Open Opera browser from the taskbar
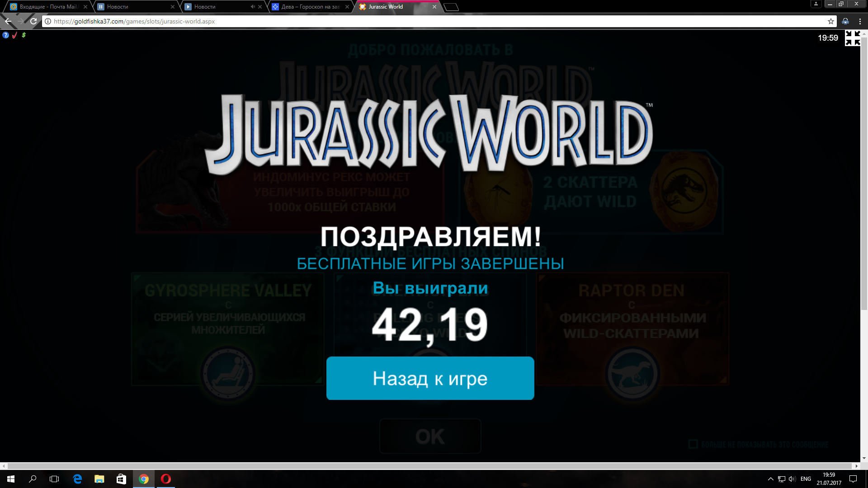Screen dimensions: 868x488 pos(166,479)
